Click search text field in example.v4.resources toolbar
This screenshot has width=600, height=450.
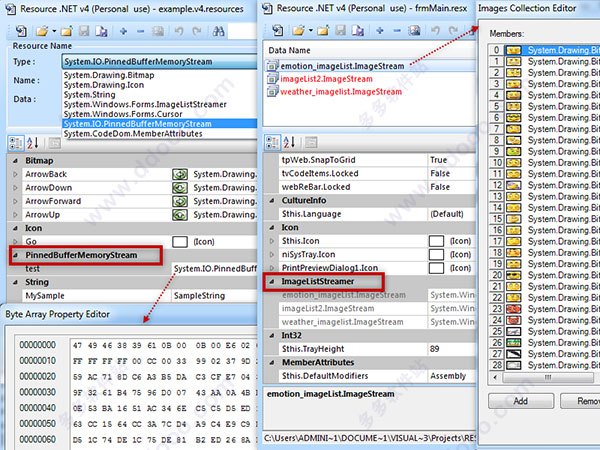point(243,31)
